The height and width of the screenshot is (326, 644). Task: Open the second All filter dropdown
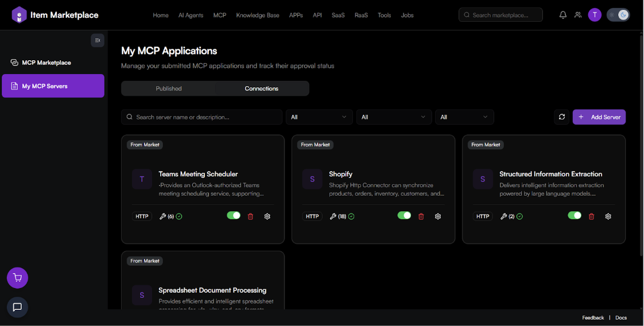point(394,117)
